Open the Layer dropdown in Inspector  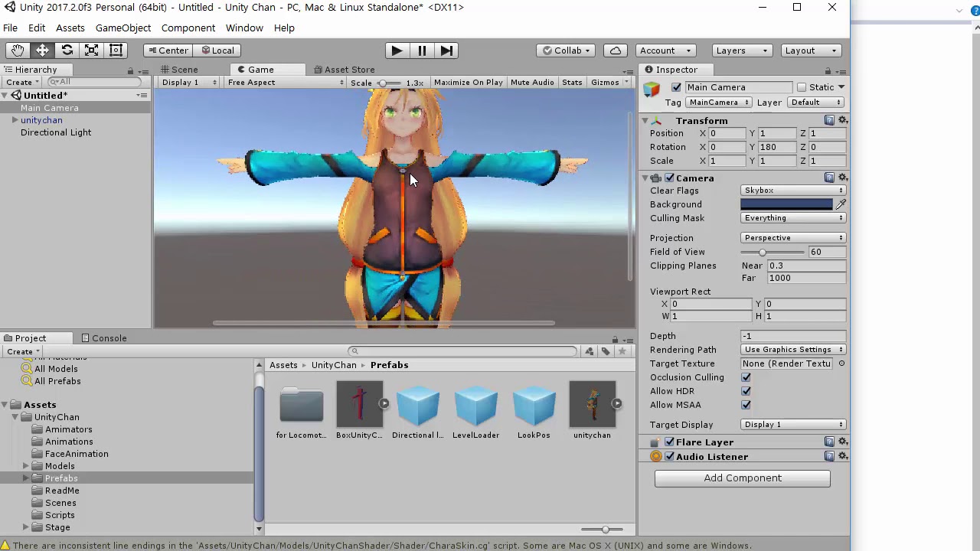pos(815,103)
